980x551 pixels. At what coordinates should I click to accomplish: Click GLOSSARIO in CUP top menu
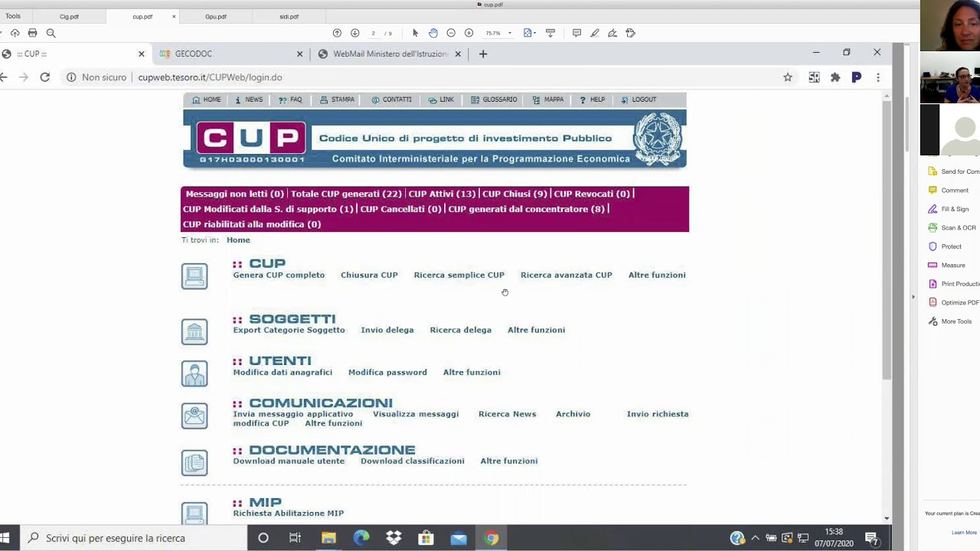(x=494, y=99)
